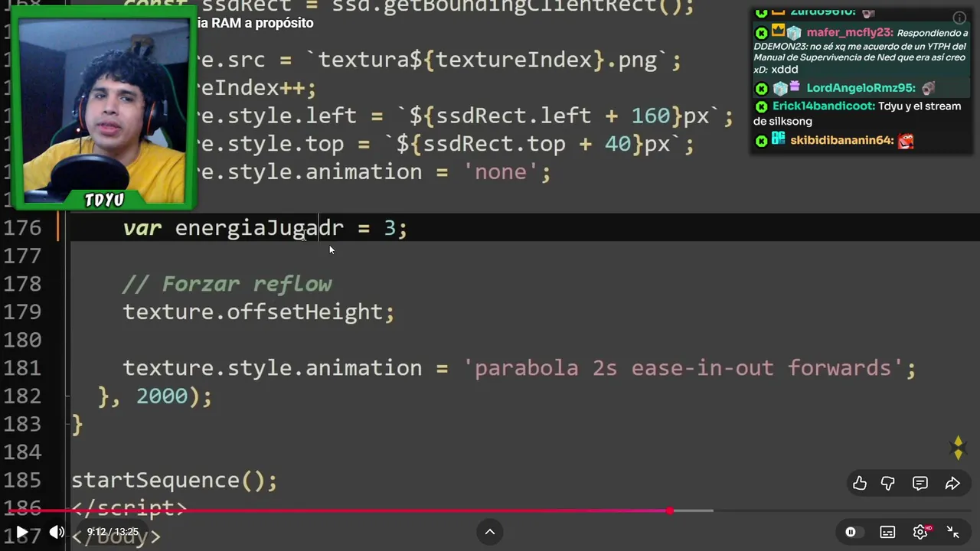Viewport: 980px width, 551px height.
Task: Open the video info icon at the top corner
Action: click(959, 18)
